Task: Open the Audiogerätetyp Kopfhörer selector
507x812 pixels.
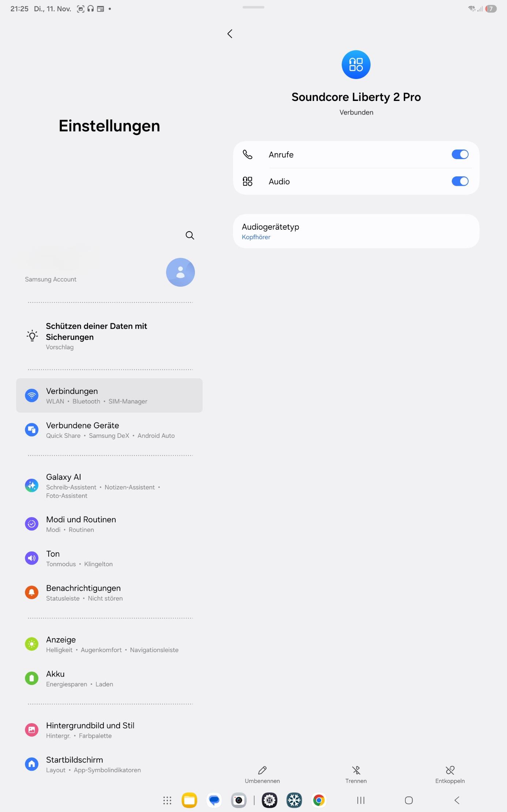Action: coord(356,231)
